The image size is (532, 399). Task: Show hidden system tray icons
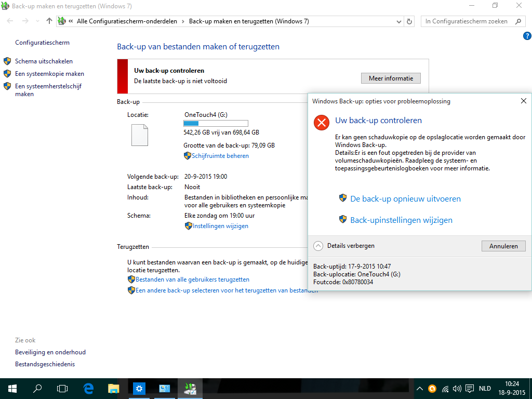[420, 389]
